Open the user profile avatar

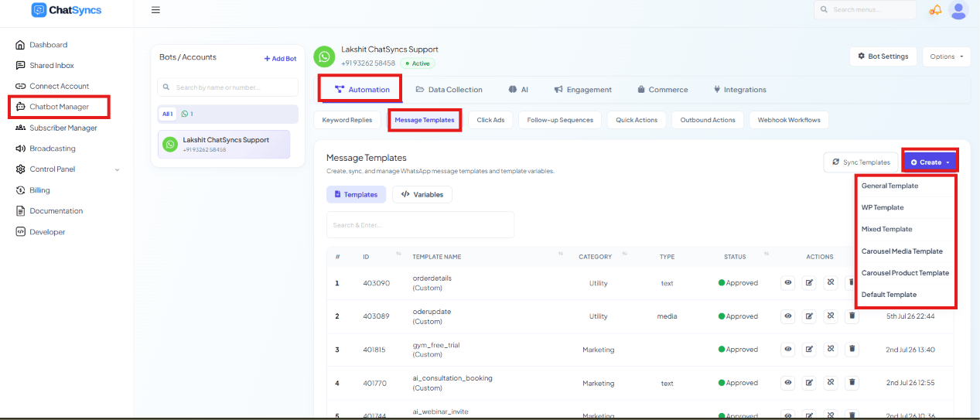pos(958,10)
